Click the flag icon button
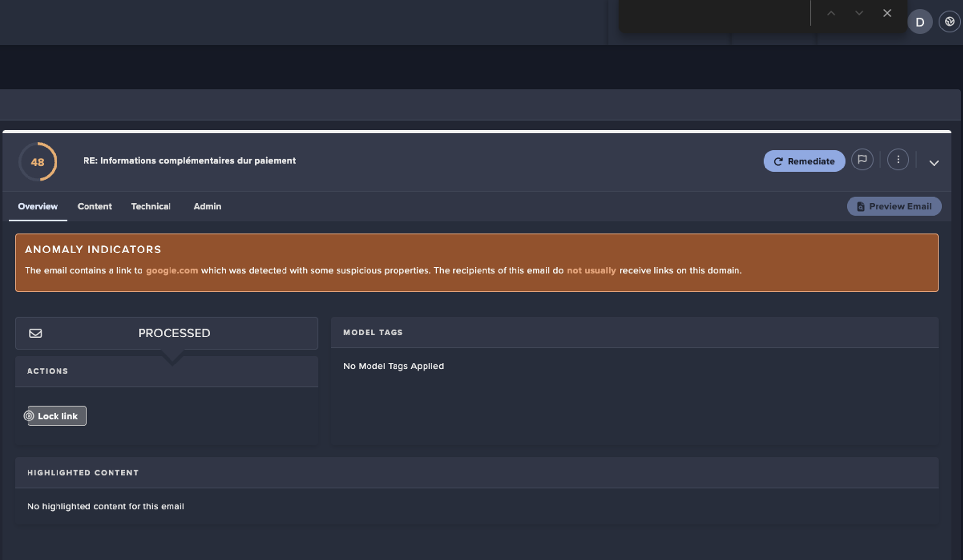This screenshot has height=560, width=963. point(862,160)
